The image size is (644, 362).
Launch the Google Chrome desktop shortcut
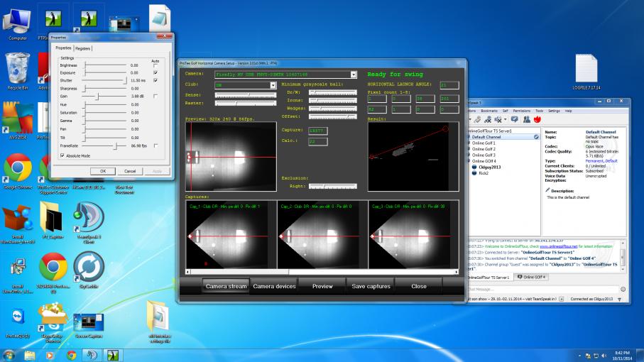click(x=17, y=172)
